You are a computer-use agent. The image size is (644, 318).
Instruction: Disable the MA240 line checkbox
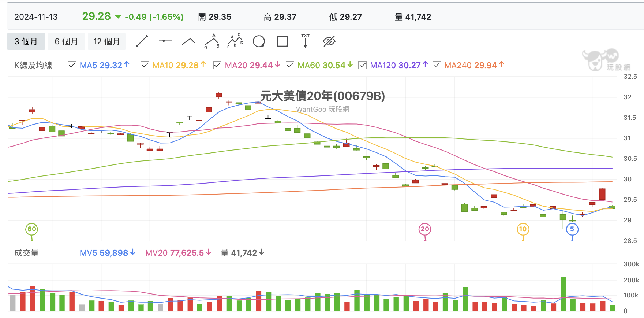[x=437, y=65]
